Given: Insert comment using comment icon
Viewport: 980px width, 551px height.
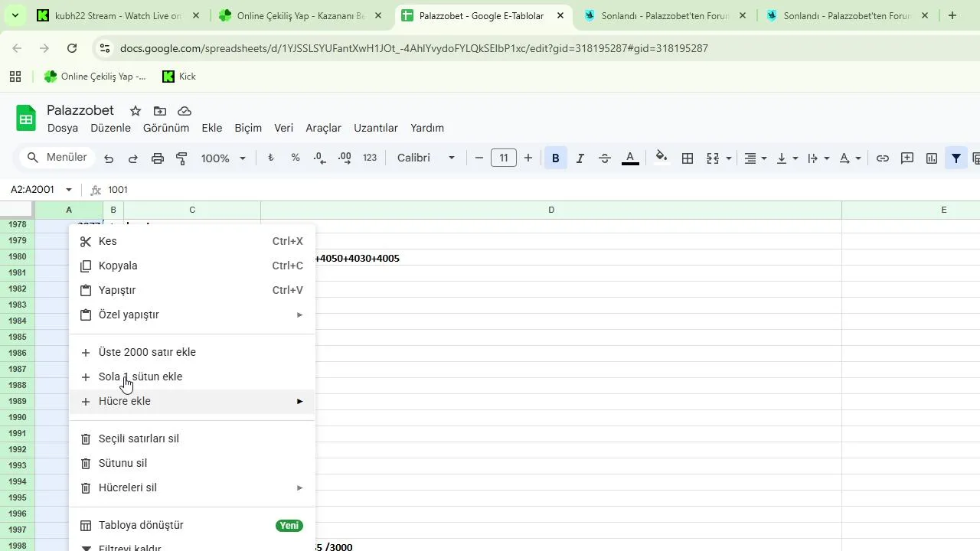Looking at the screenshot, I should (907, 158).
